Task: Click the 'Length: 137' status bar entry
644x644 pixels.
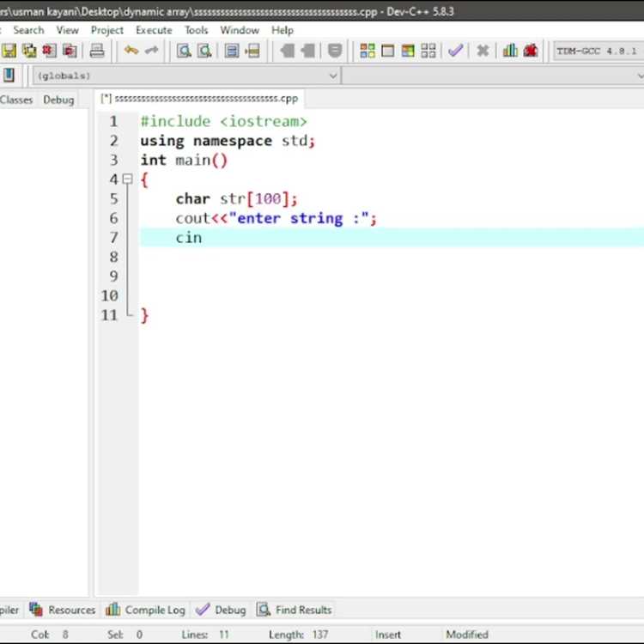Action: point(299,635)
